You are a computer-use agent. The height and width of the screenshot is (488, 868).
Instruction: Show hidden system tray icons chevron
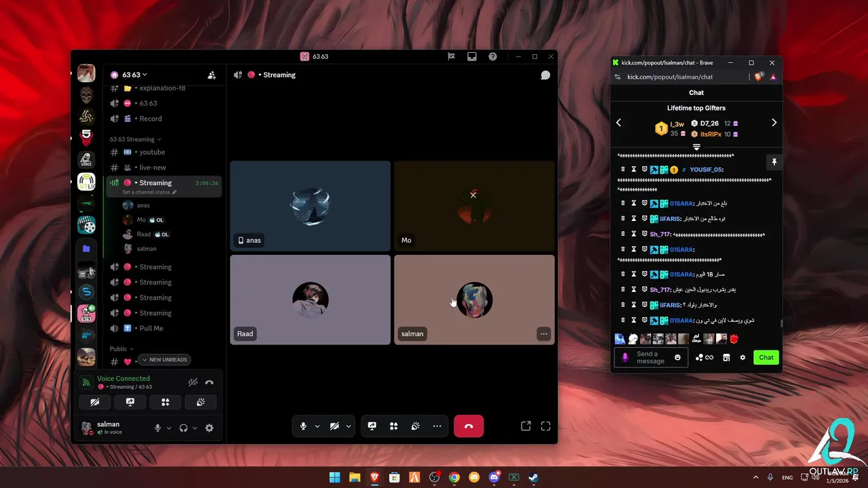pyautogui.click(x=755, y=477)
